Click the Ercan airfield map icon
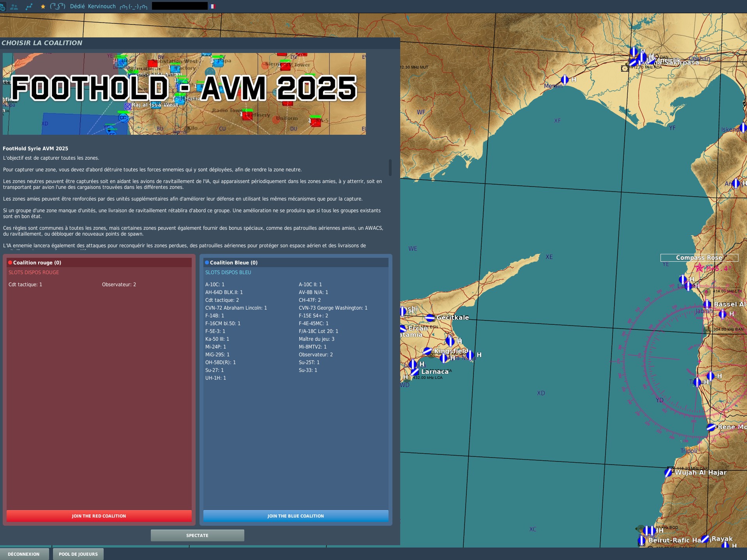 403,328
